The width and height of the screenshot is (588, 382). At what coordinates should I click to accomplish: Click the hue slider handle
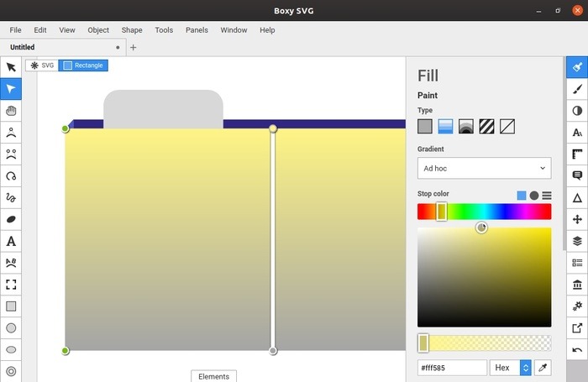pos(441,212)
